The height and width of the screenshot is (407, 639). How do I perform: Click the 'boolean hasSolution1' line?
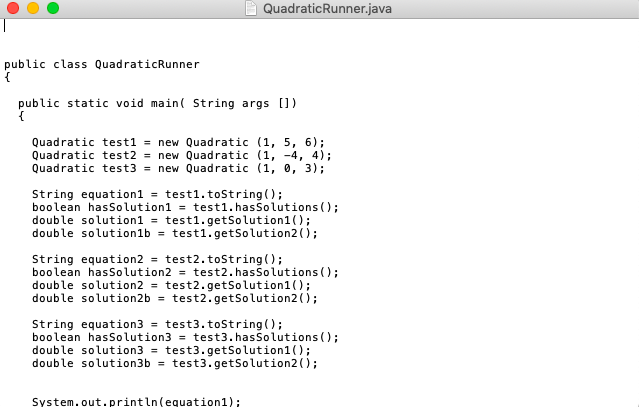click(185, 207)
